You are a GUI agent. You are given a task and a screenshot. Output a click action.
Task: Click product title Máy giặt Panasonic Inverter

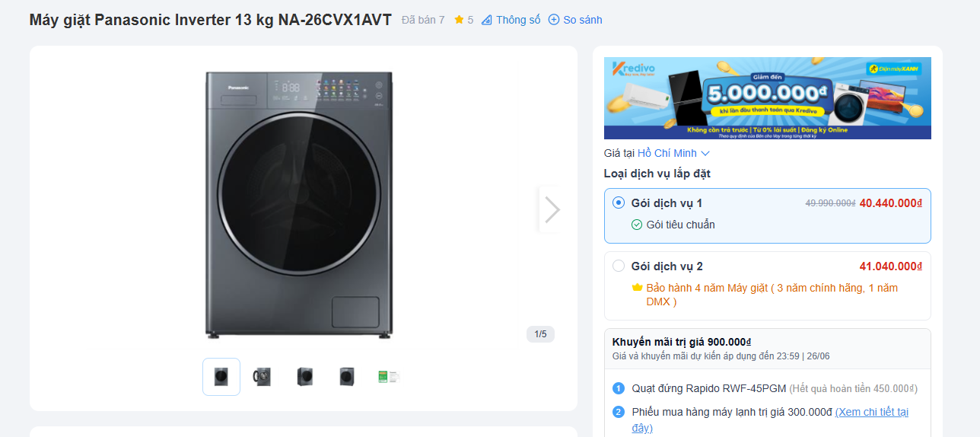click(x=211, y=20)
